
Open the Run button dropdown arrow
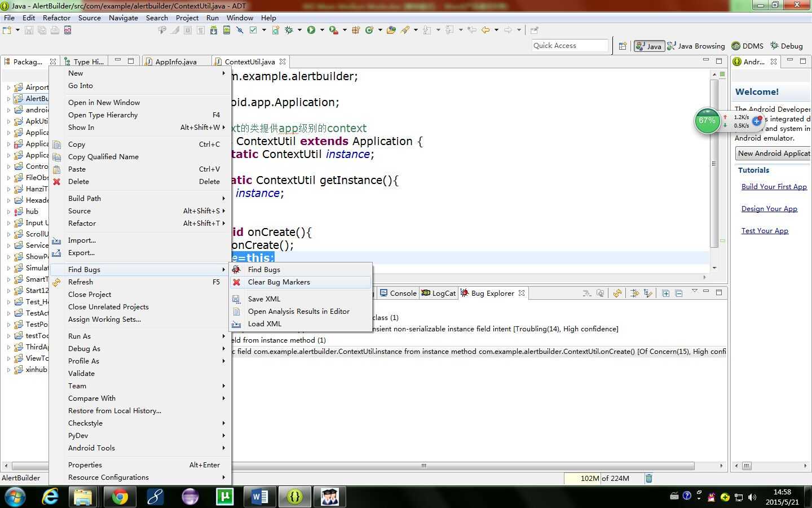(x=322, y=30)
